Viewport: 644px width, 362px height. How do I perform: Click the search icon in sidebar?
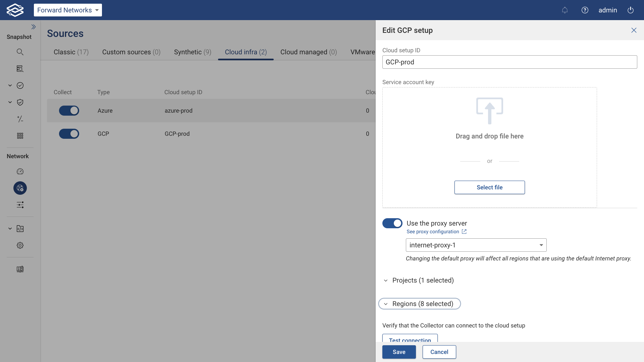pyautogui.click(x=20, y=52)
